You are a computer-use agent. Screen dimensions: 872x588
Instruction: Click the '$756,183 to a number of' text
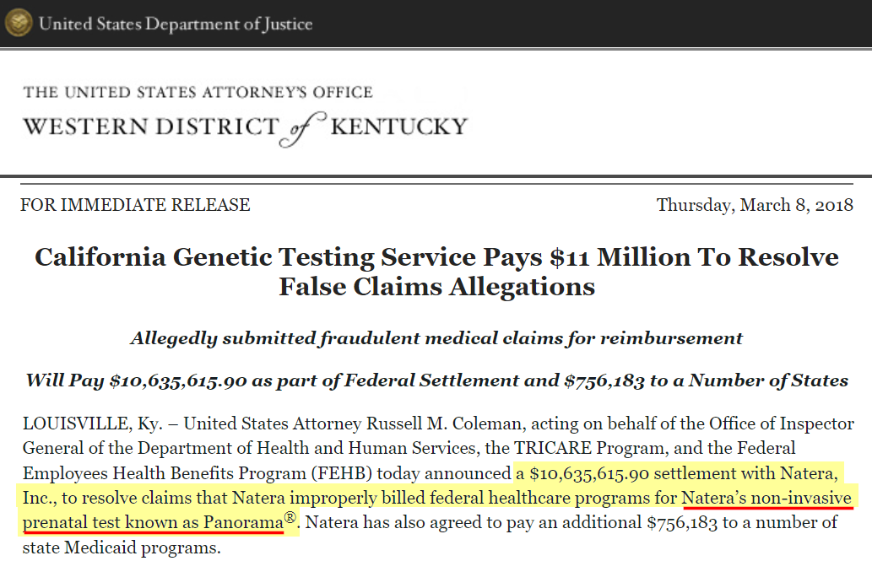[x=742, y=522]
